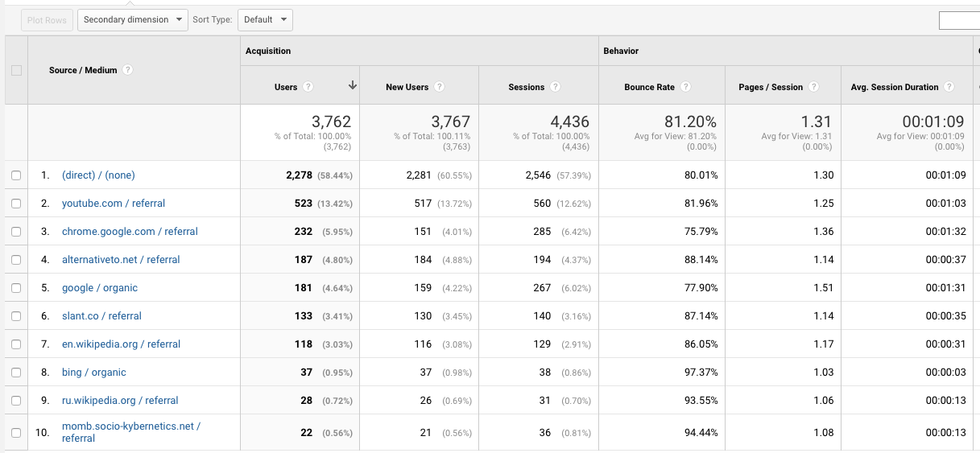
Task: Sort by Avg. Session Duration header
Action: [x=895, y=87]
